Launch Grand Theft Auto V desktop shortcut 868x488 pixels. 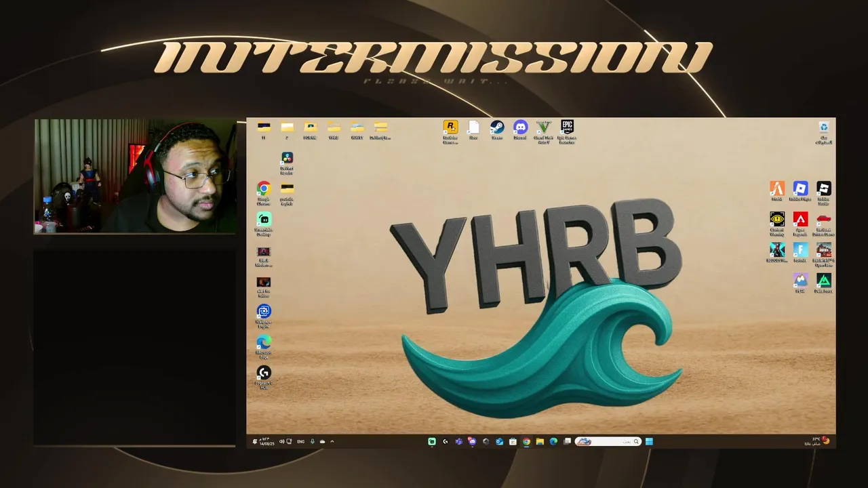pos(543,131)
